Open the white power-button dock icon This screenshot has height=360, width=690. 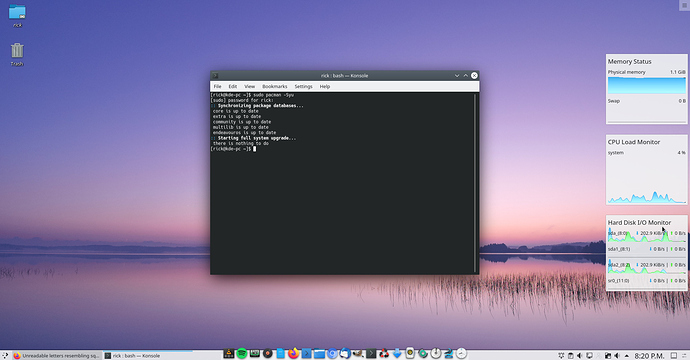pyautogui.click(x=436, y=353)
